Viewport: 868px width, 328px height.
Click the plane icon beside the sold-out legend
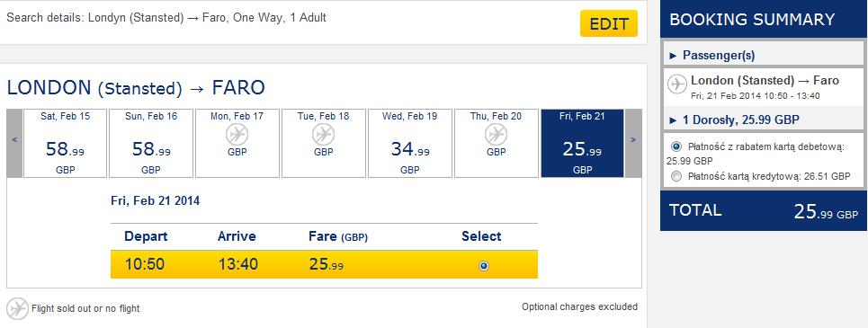point(17,308)
